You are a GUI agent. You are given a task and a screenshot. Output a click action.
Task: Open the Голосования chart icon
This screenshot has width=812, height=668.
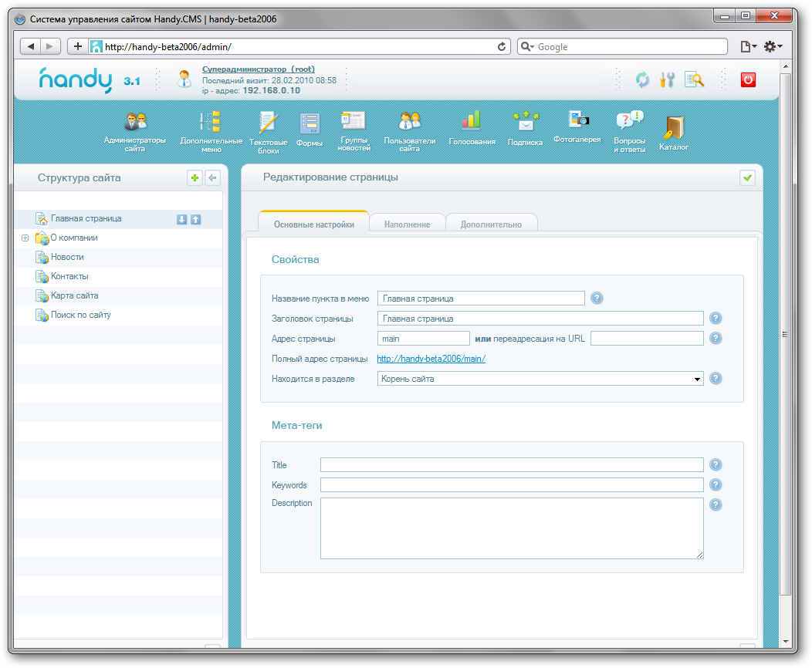click(472, 120)
